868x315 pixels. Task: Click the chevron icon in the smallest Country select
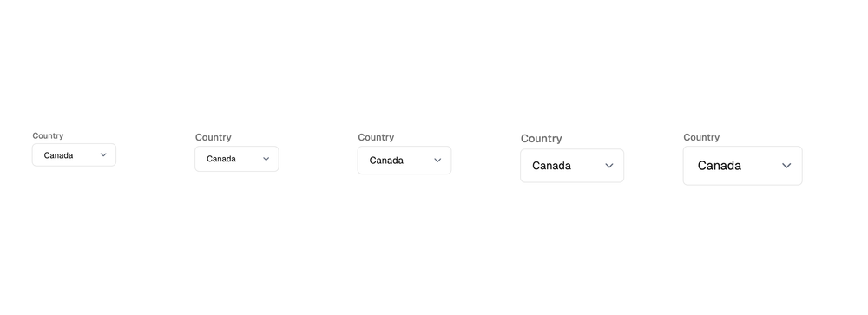tap(103, 155)
